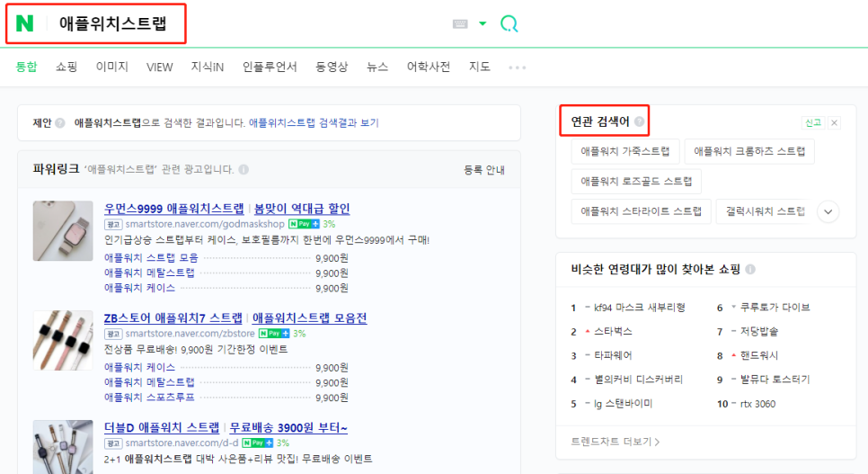Click the help icon next to 제안
The image size is (868, 474).
click(x=60, y=123)
